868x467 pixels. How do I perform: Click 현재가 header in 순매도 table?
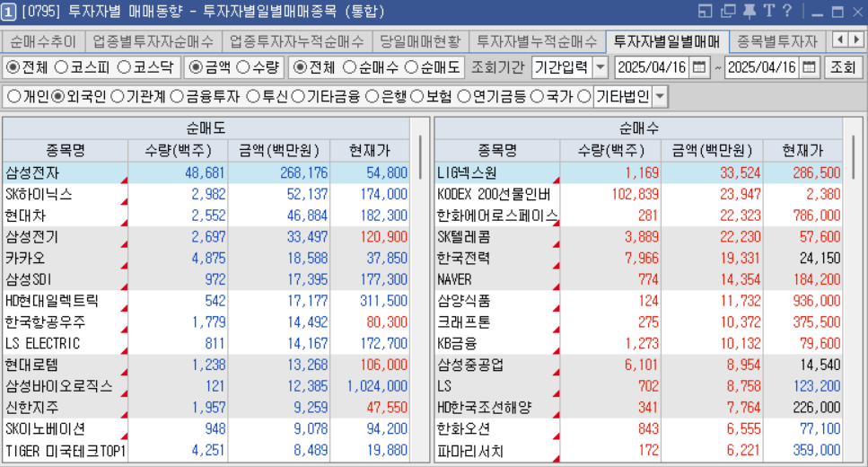[370, 150]
